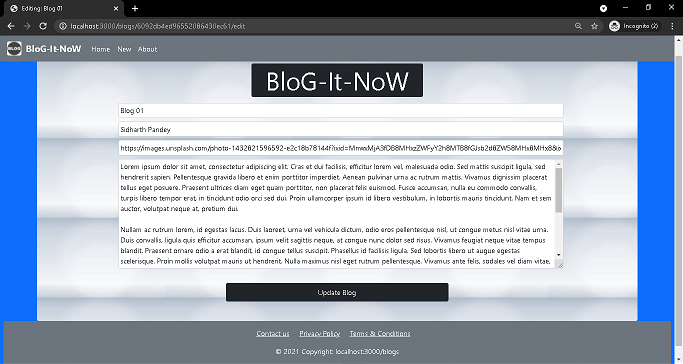Click the localhost:3000/blogs copyright link

pyautogui.click(x=367, y=351)
